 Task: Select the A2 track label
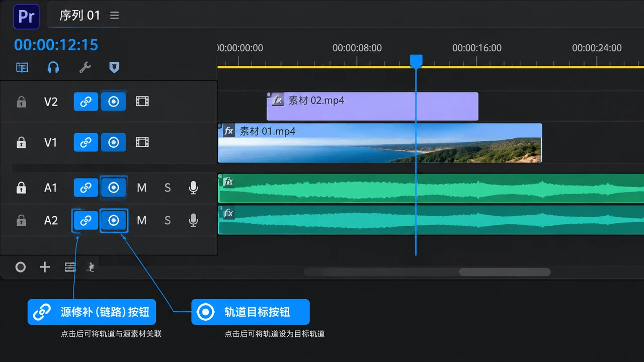point(51,221)
